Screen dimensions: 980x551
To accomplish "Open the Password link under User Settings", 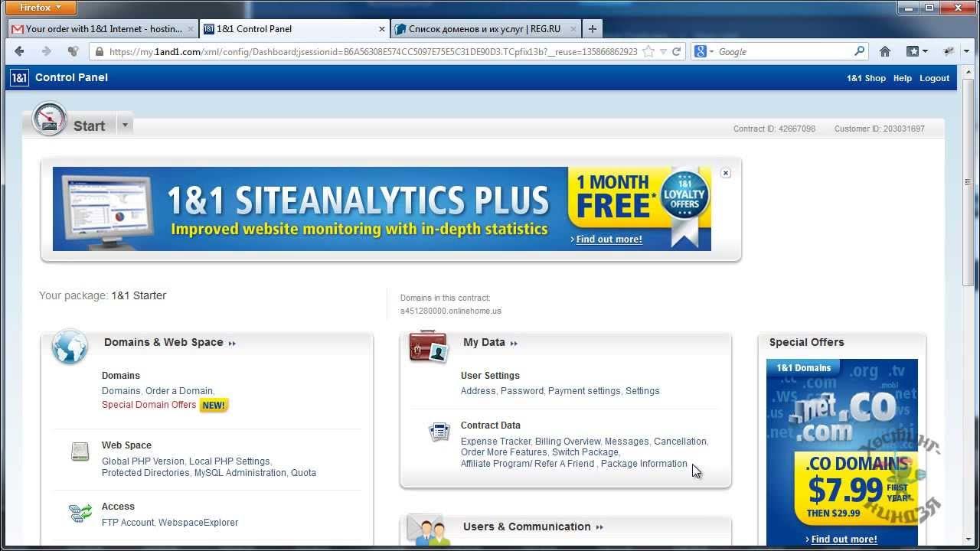I will click(x=521, y=391).
